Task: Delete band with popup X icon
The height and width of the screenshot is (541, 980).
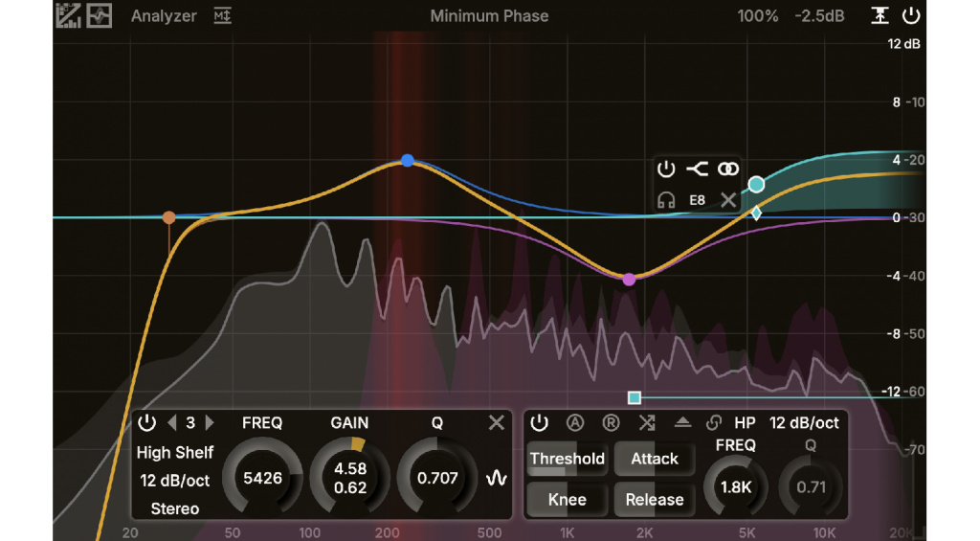Action: [x=728, y=200]
